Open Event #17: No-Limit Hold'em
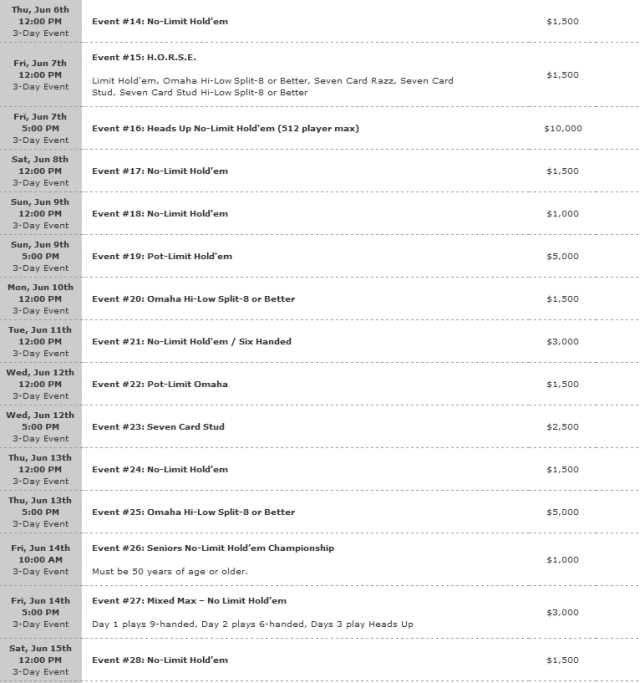Screen dimensions: 640x683 point(160,171)
